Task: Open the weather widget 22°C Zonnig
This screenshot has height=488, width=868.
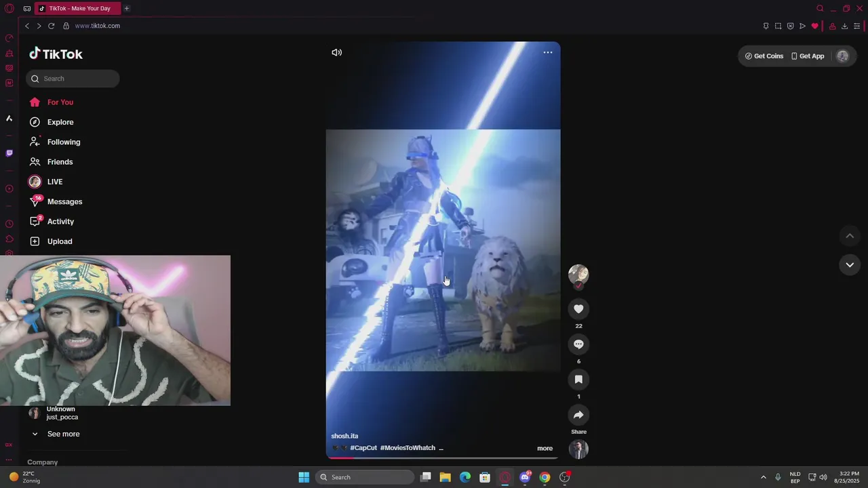Action: pyautogui.click(x=24, y=477)
